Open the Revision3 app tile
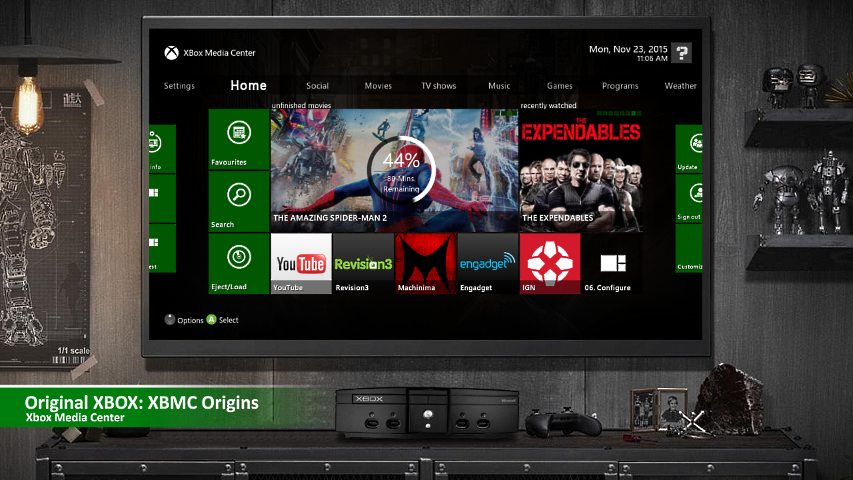The width and height of the screenshot is (853, 480). point(363,264)
